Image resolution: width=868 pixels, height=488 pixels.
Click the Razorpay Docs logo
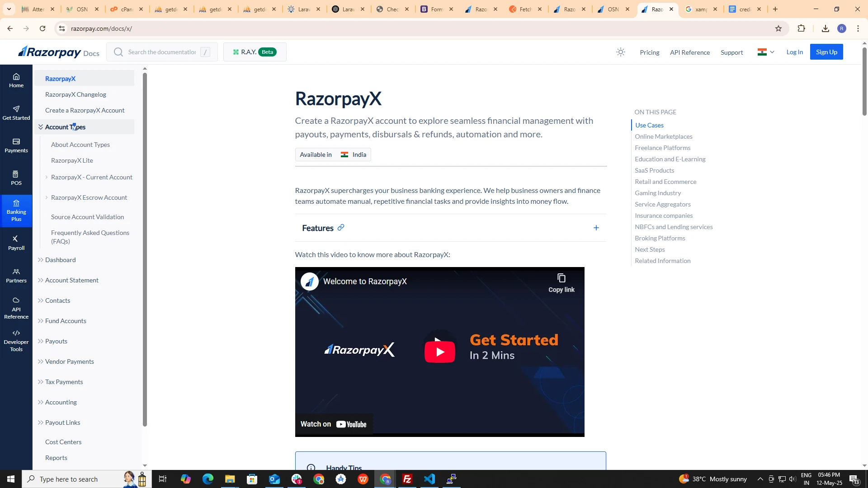[x=59, y=52]
